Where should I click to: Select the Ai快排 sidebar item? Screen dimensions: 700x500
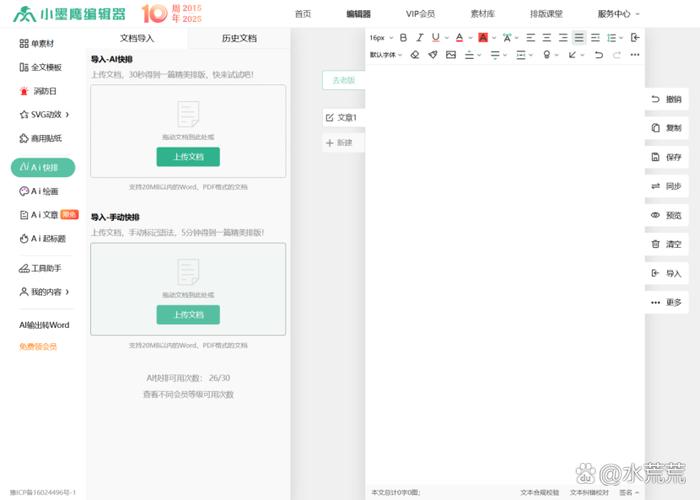click(x=43, y=167)
